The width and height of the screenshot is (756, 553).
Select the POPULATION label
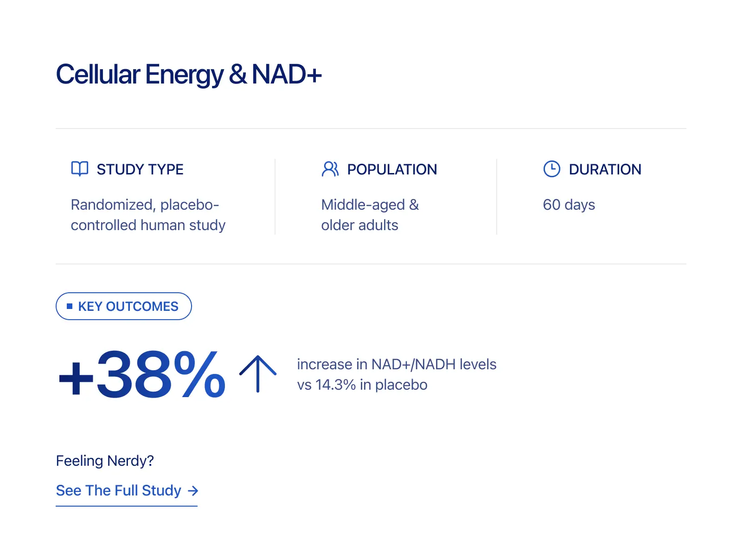pos(392,169)
